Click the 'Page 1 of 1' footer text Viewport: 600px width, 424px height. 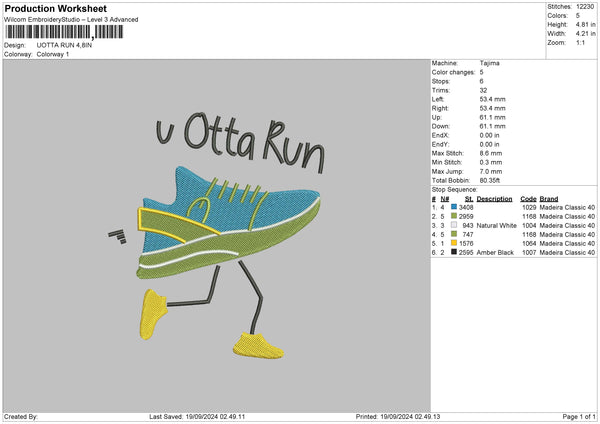point(574,416)
